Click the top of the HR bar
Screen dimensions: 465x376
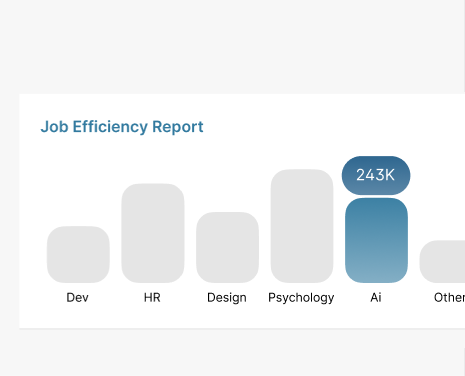point(153,187)
